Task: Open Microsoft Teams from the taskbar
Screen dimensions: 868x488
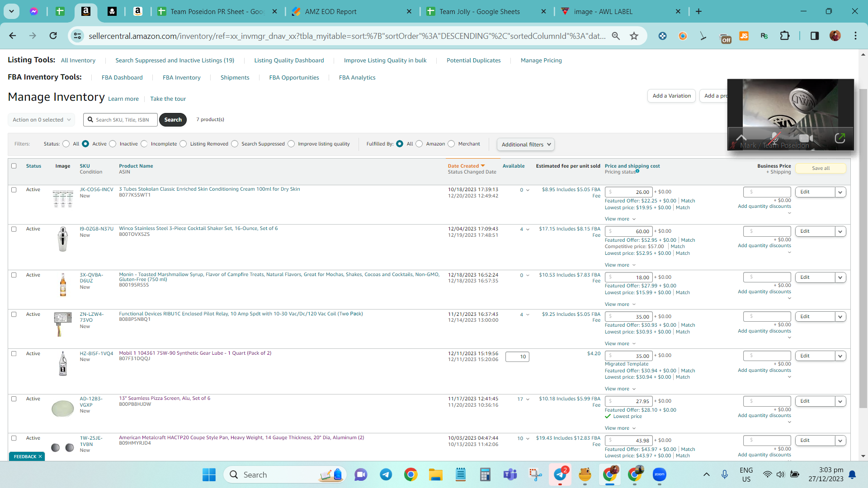Action: coord(510,474)
